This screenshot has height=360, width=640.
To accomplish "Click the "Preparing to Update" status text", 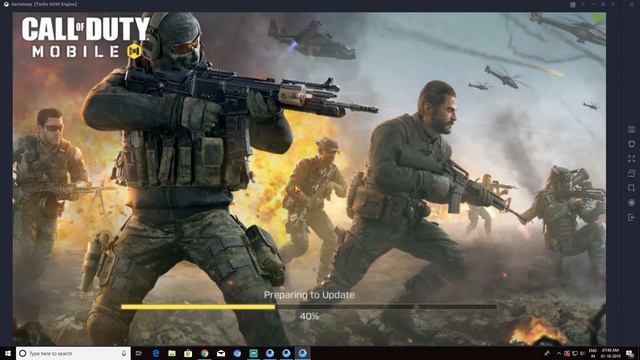I will (x=309, y=295).
